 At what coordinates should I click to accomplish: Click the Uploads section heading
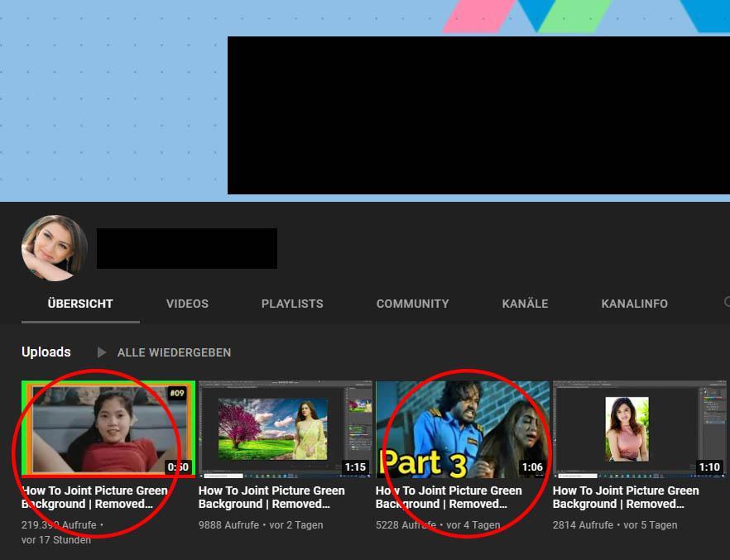pos(46,352)
